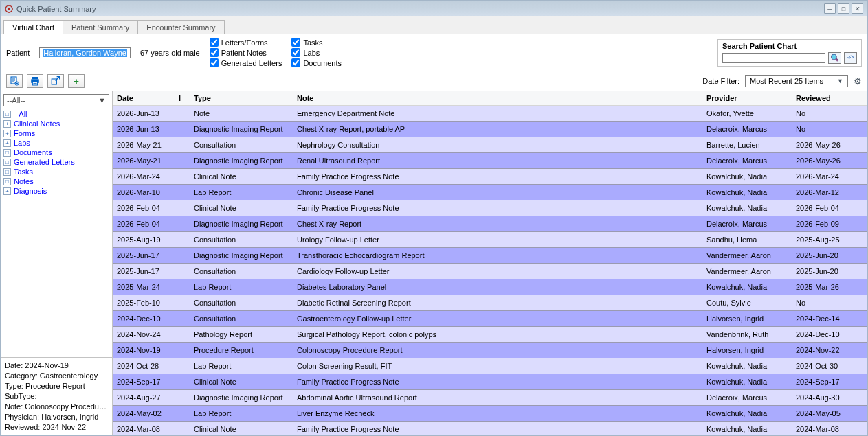Select Colon Screening Result, FIT row
The width and height of the screenshot is (868, 436).
pos(490,366)
